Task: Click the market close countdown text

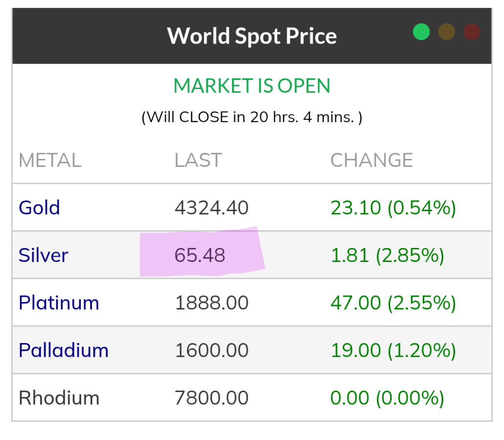Action: pyautogui.click(x=252, y=117)
